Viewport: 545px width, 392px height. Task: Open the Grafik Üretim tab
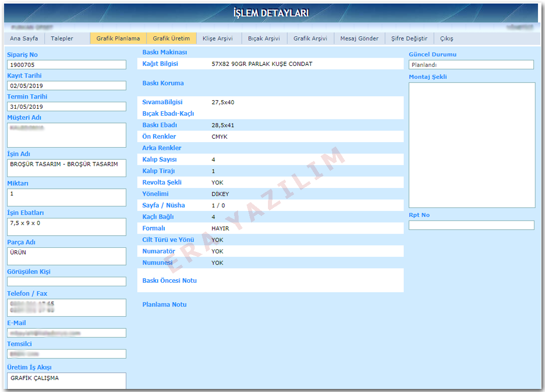[x=171, y=38]
